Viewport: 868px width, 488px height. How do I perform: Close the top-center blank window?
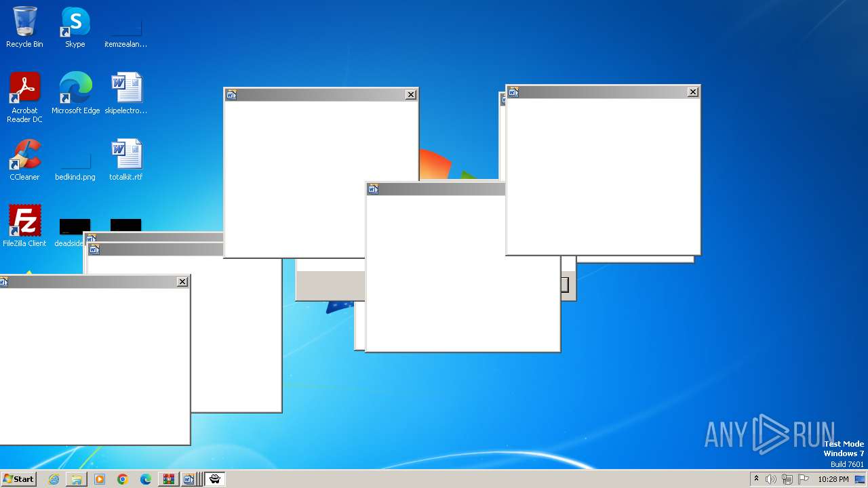tap(411, 95)
